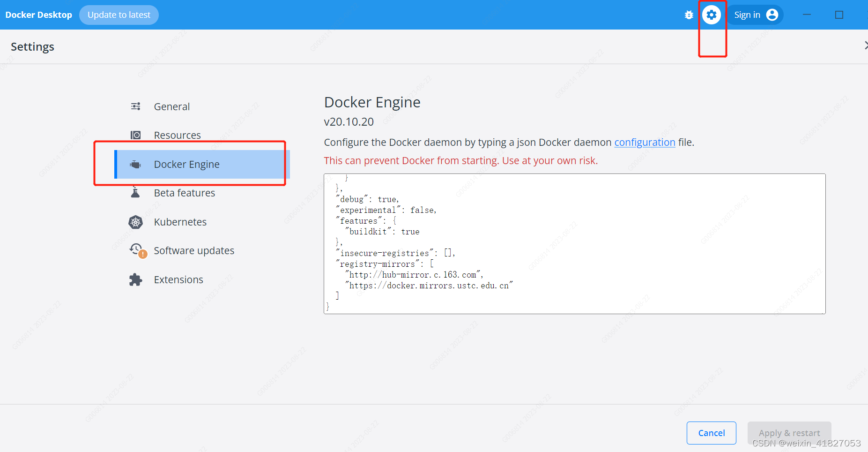Open the configuration documentation link
This screenshot has height=452, width=868.
tap(645, 142)
